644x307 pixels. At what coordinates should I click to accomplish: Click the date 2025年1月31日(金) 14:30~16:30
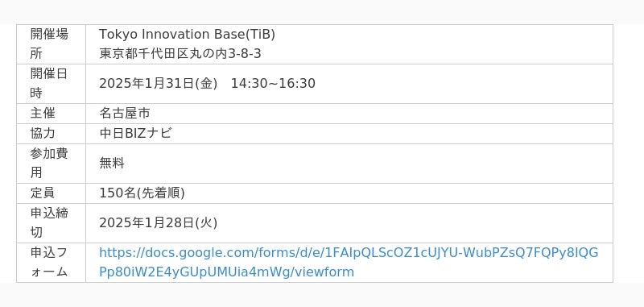click(207, 84)
